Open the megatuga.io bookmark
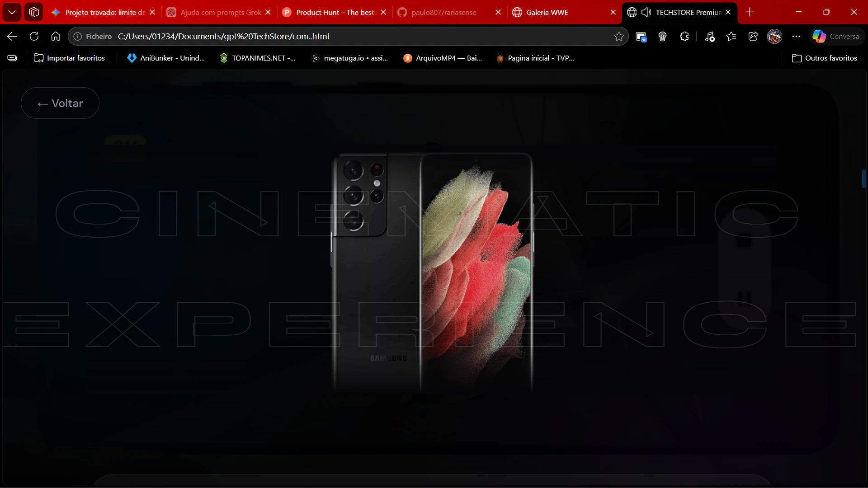Image resolution: width=868 pixels, height=488 pixels. click(350, 58)
